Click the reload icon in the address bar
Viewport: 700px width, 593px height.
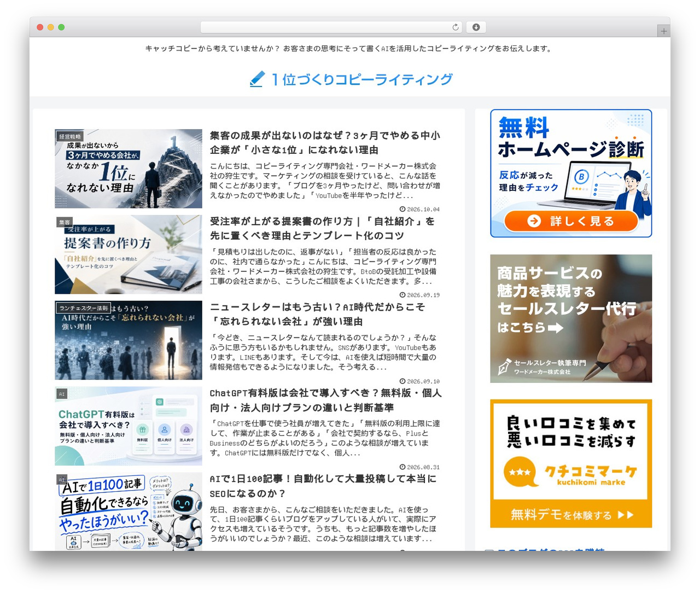pyautogui.click(x=456, y=27)
